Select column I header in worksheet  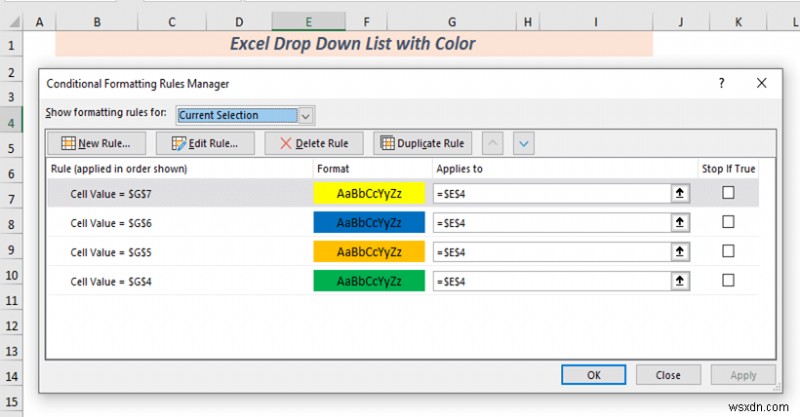(595, 22)
